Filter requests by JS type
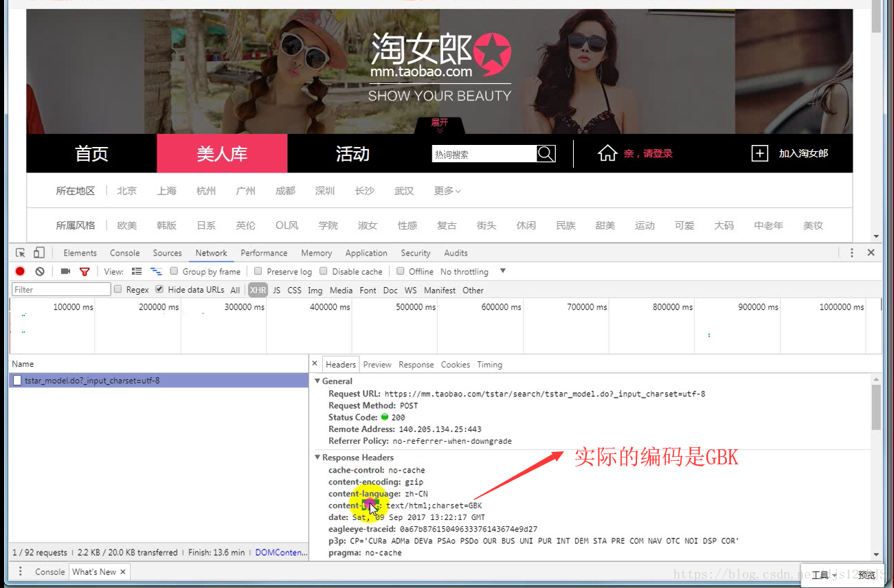894x588 pixels. point(276,290)
